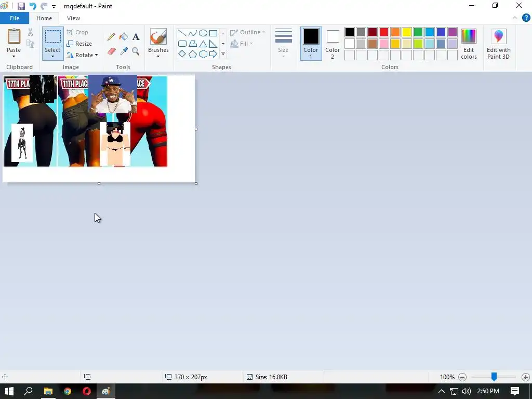Open the Action Center notifications icon
The image size is (532, 399).
coord(515,391)
